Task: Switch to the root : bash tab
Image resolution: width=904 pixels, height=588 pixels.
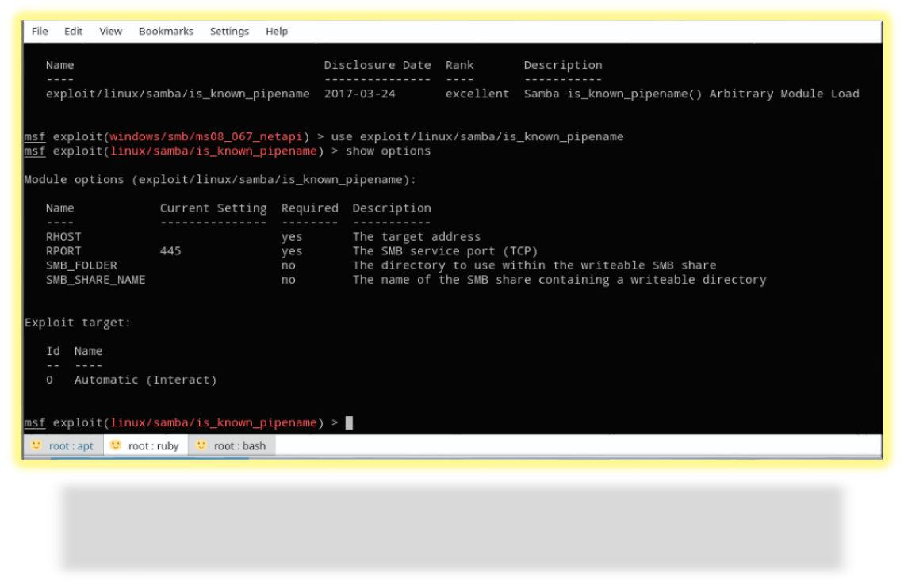Action: click(x=232, y=445)
